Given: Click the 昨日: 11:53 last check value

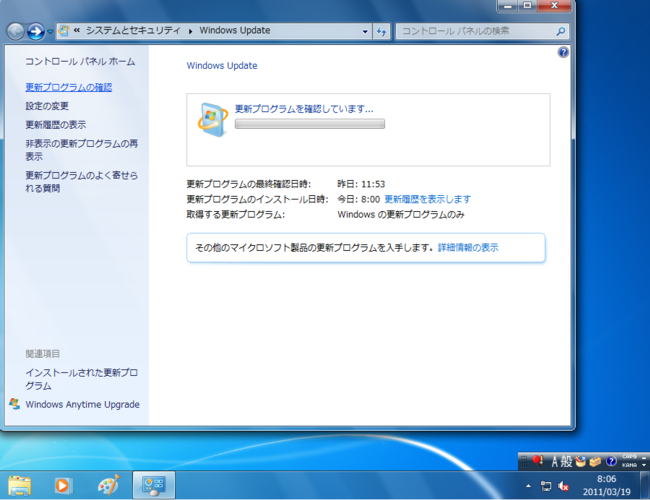Looking at the screenshot, I should (x=361, y=184).
